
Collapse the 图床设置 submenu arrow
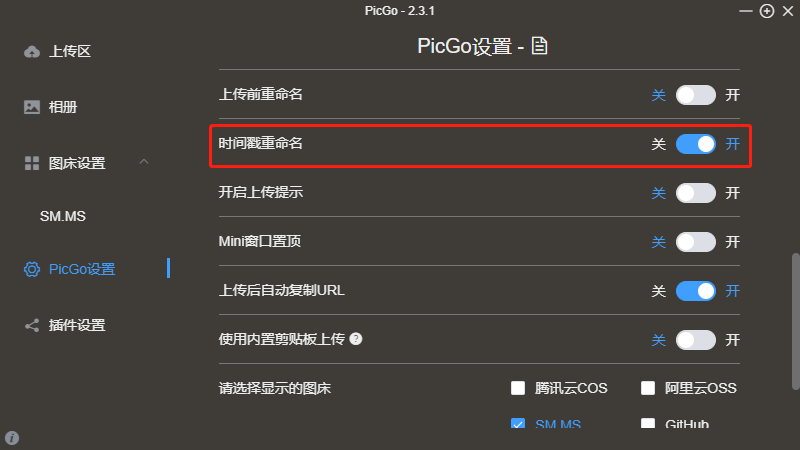[x=144, y=162]
